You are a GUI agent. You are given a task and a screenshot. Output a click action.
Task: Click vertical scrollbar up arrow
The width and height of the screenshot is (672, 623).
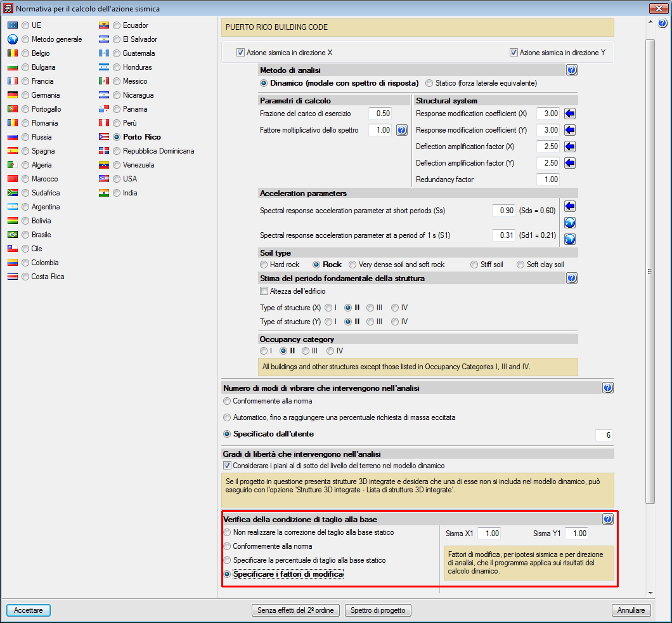(x=650, y=22)
